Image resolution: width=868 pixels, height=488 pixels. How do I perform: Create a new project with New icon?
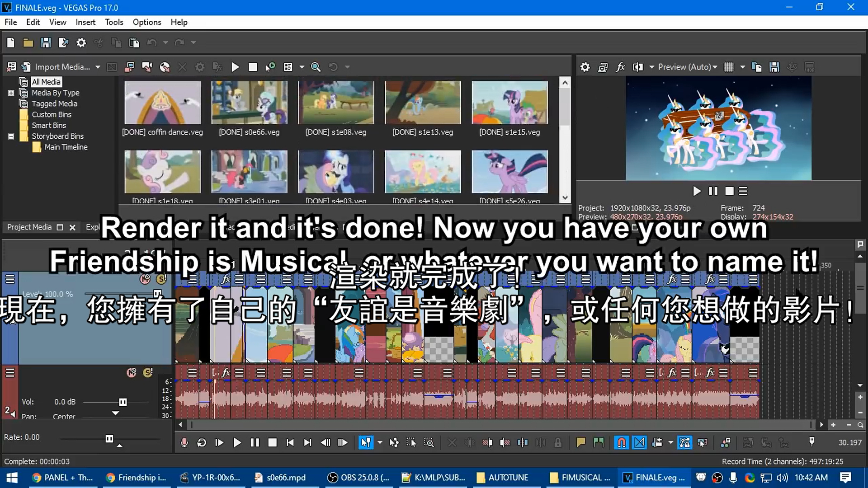pyautogui.click(x=11, y=42)
